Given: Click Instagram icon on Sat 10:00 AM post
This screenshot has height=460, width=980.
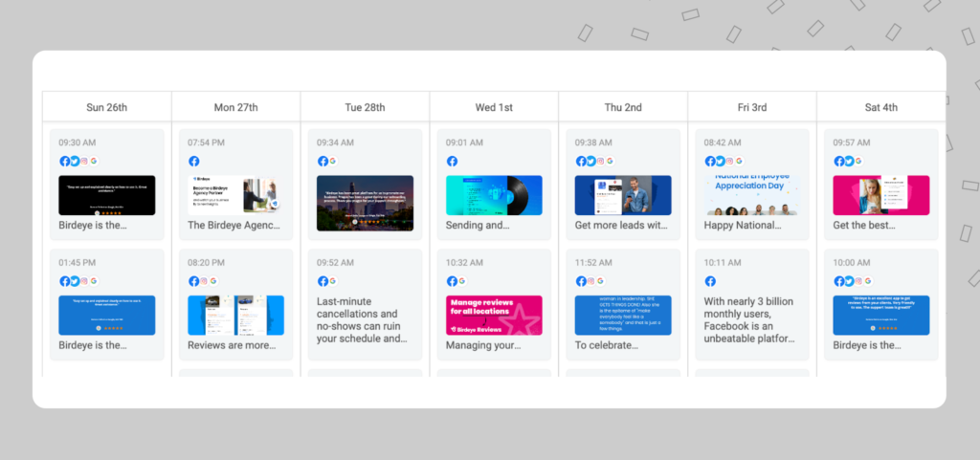Looking at the screenshot, I should [x=858, y=281].
